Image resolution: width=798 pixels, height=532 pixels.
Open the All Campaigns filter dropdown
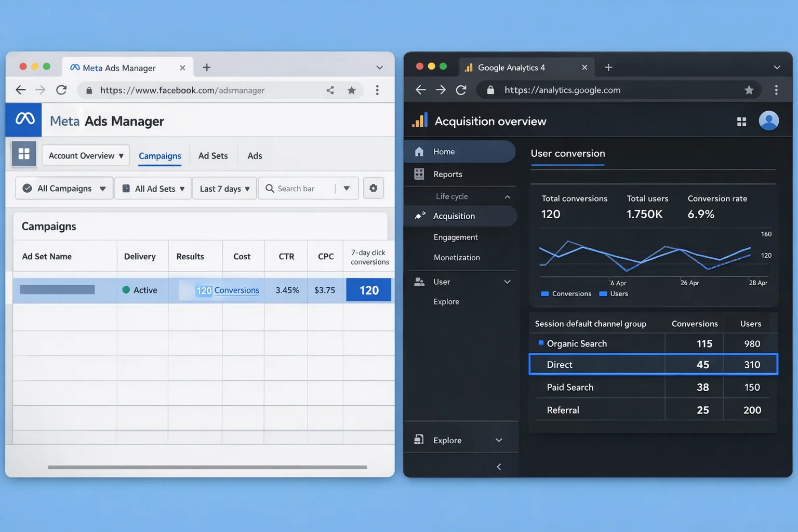(64, 189)
